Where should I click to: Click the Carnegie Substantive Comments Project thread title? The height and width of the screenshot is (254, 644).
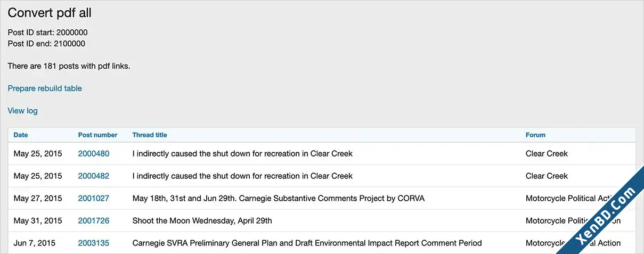[279, 198]
